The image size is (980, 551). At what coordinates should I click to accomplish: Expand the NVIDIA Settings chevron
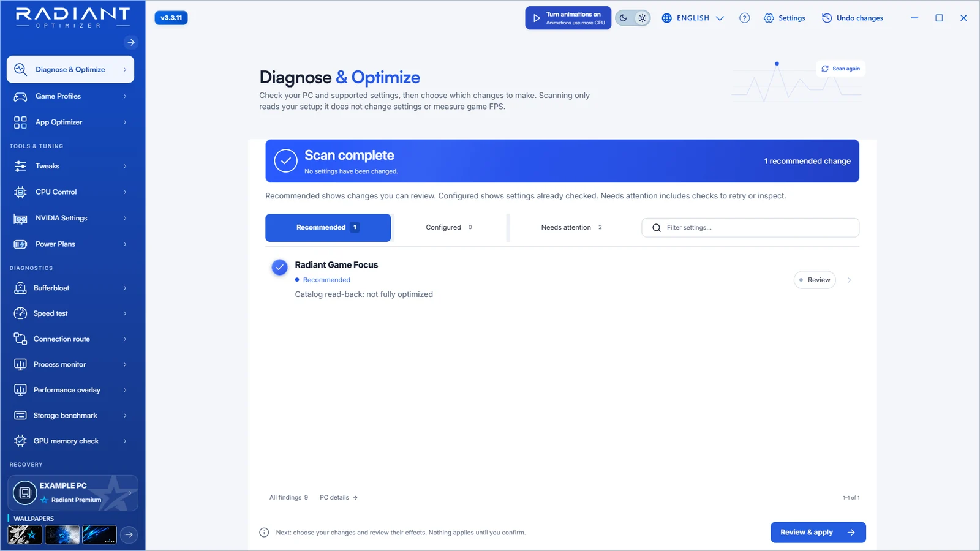[125, 218]
